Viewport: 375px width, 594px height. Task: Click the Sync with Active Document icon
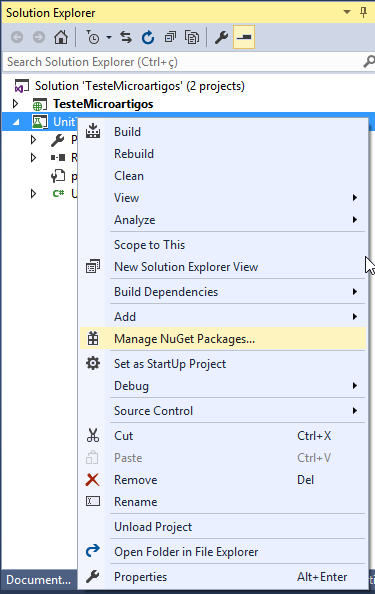(x=126, y=37)
